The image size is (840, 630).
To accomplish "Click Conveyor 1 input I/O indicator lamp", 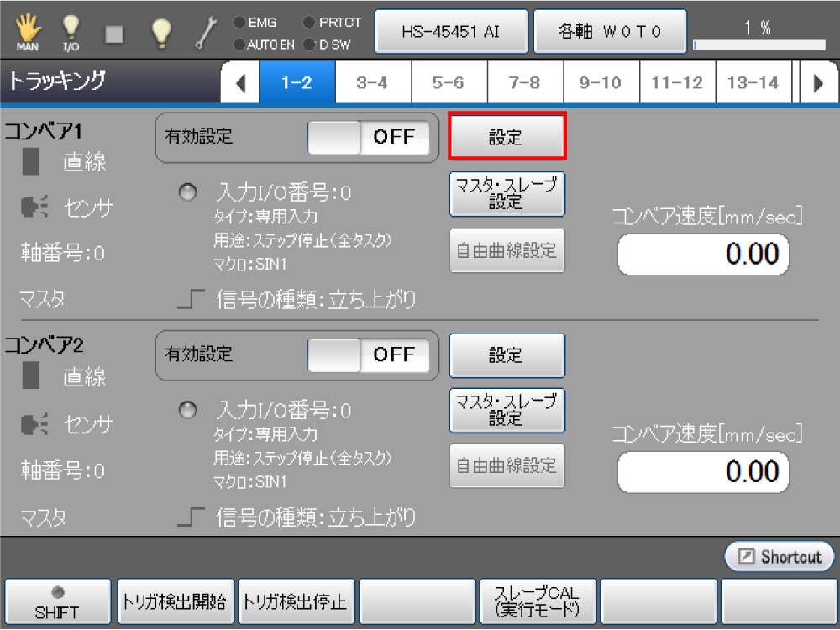I will (189, 193).
